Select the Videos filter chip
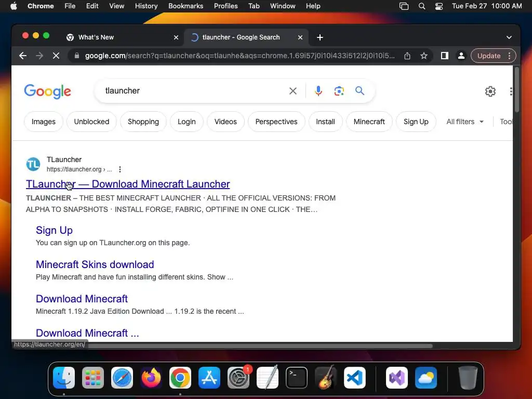The image size is (532, 399). pyautogui.click(x=225, y=122)
